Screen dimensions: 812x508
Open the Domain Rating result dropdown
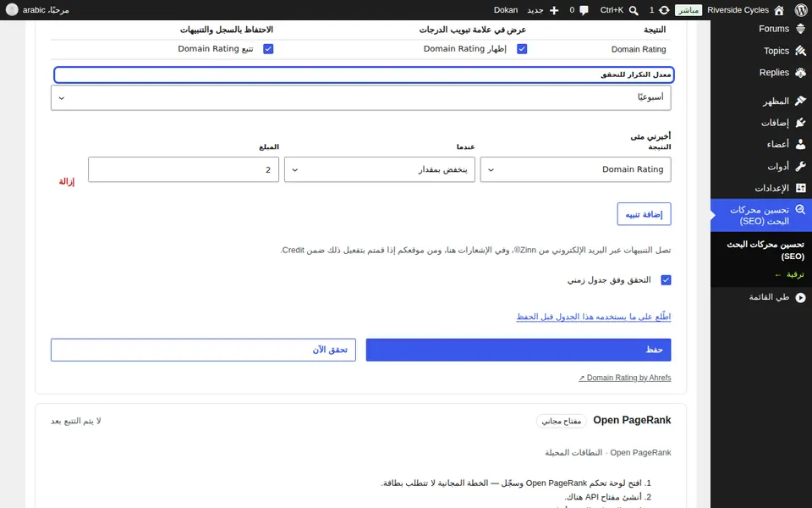pos(575,169)
